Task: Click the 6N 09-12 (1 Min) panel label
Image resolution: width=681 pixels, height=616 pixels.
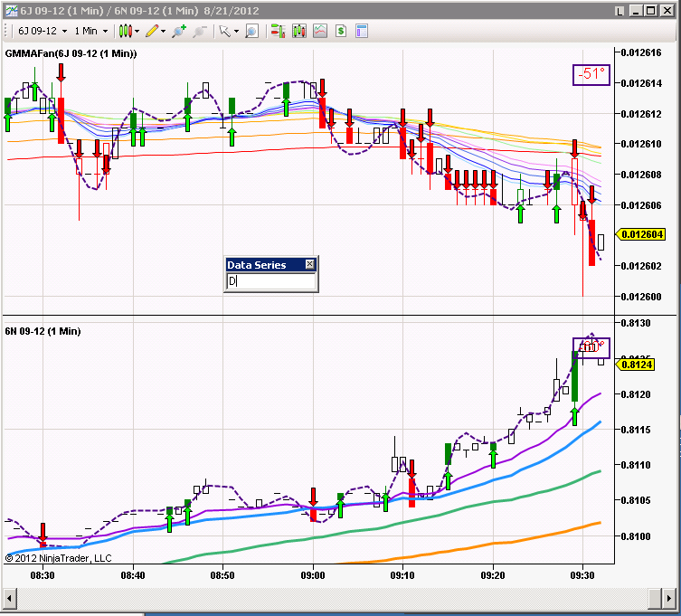Action: pyautogui.click(x=43, y=331)
